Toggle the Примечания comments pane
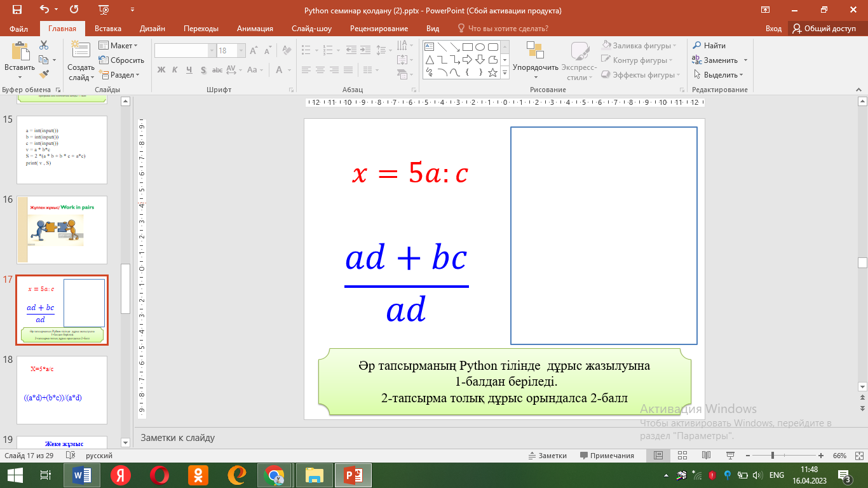Screen dimensions: 868x488 (607, 456)
